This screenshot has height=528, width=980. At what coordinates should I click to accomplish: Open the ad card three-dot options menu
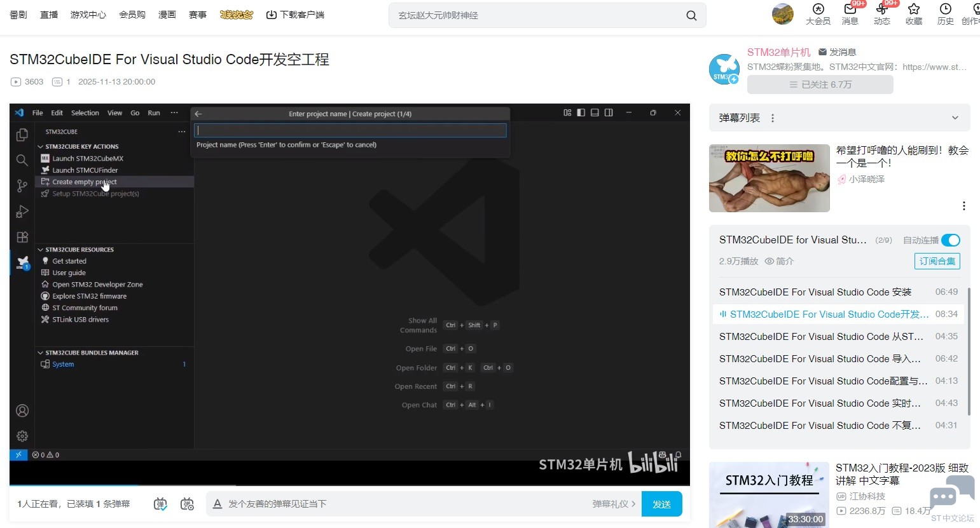964,206
